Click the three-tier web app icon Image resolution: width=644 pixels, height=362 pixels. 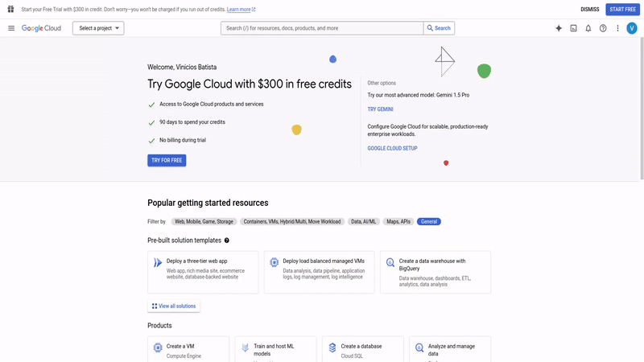pos(158,262)
